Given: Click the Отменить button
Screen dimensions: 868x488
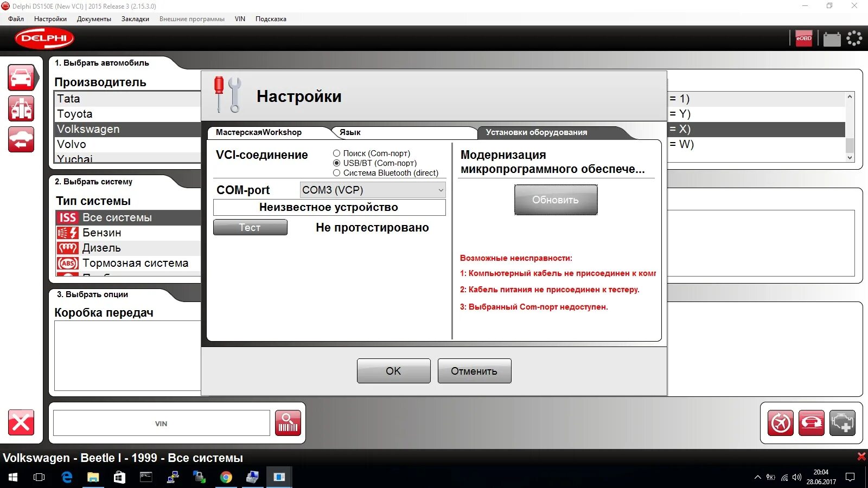Looking at the screenshot, I should tap(474, 371).
